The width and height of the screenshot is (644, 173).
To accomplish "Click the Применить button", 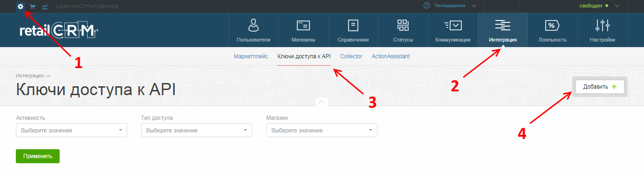I will [x=38, y=156].
